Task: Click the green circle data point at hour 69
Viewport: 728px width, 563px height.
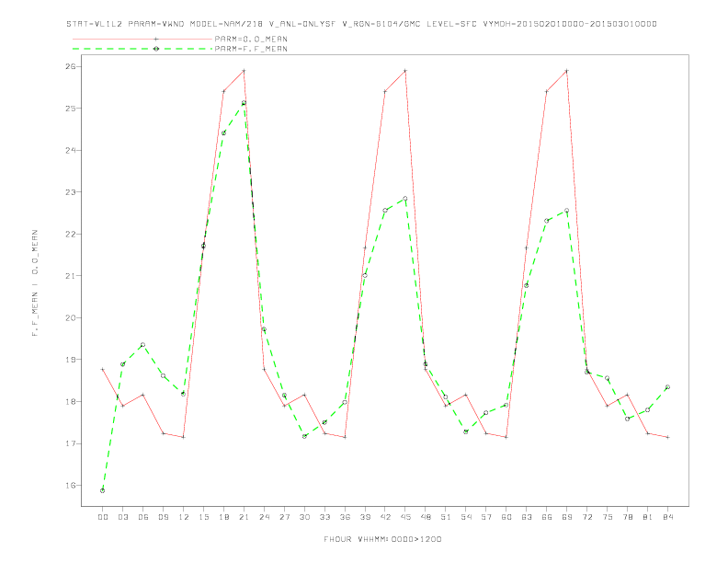Action: click(x=567, y=211)
